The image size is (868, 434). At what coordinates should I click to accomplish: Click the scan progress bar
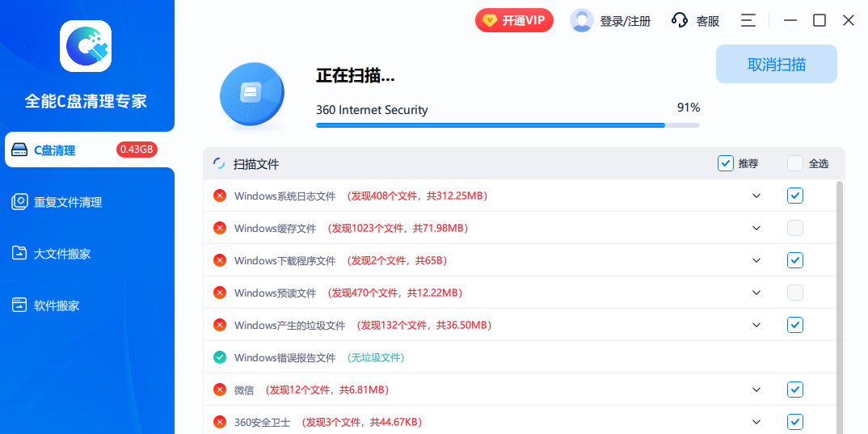pyautogui.click(x=508, y=125)
